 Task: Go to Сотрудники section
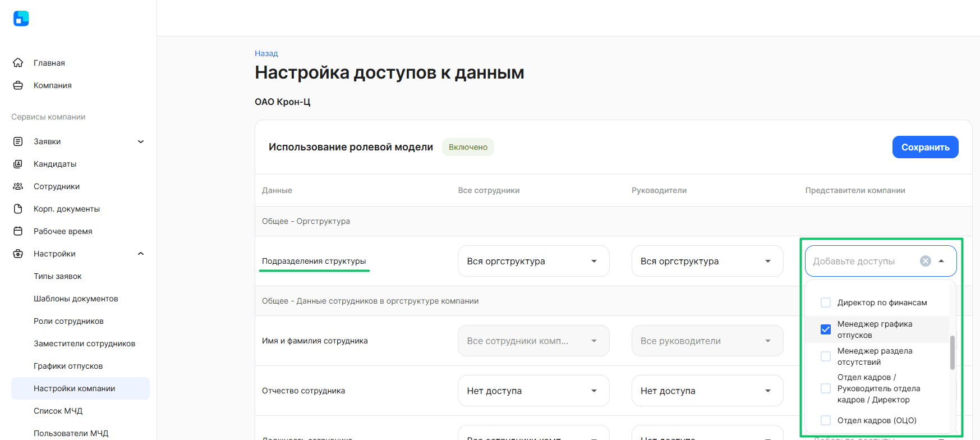(57, 186)
